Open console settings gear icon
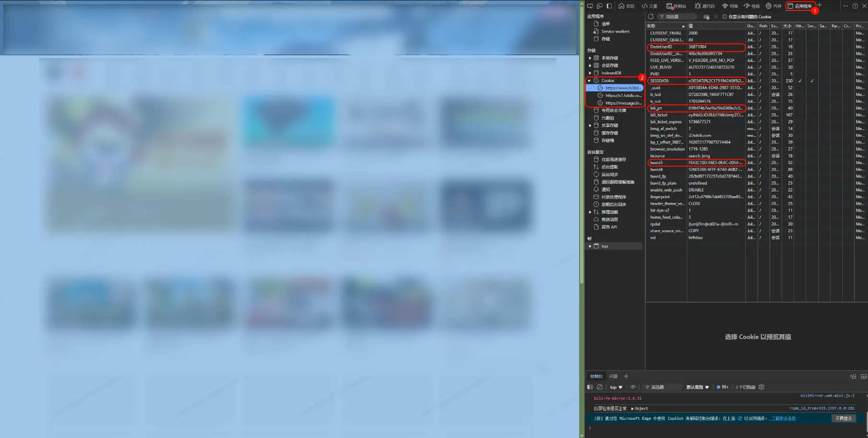 pyautogui.click(x=761, y=387)
